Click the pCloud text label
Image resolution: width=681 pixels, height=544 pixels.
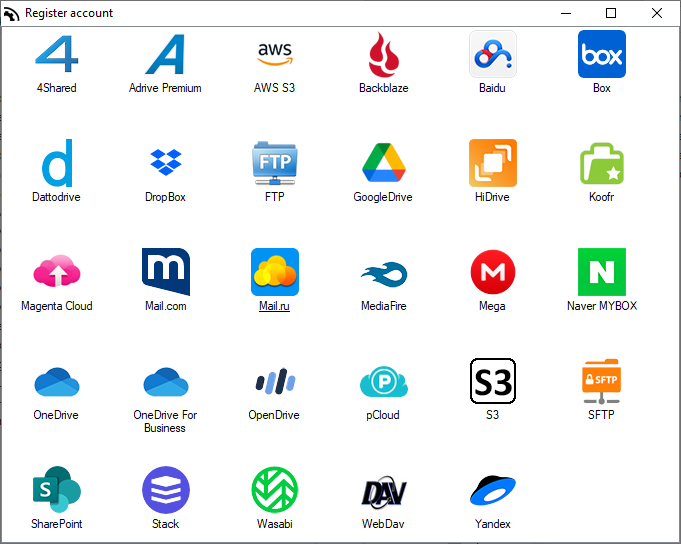(x=383, y=415)
